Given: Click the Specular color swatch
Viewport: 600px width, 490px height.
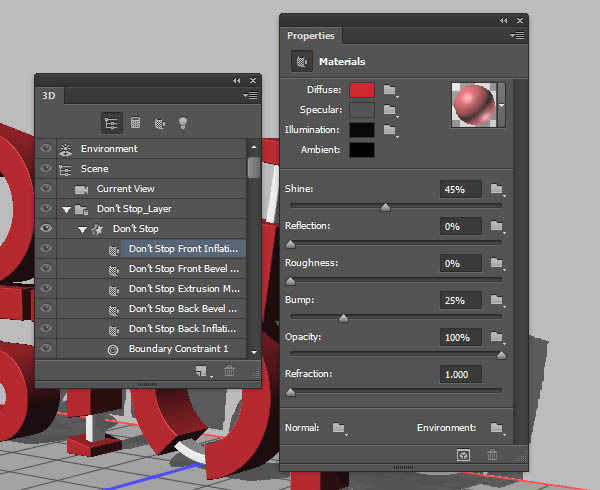Looking at the screenshot, I should pos(362,110).
